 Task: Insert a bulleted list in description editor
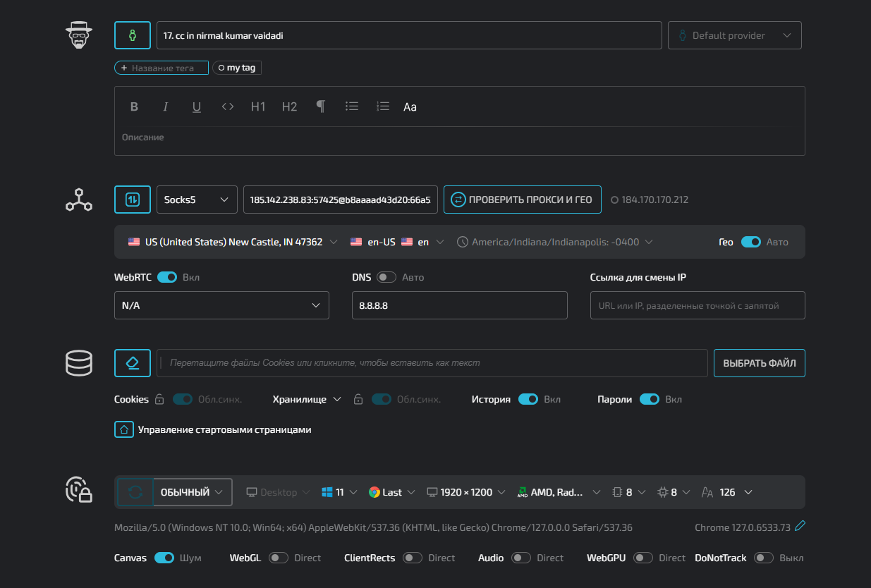tap(351, 106)
